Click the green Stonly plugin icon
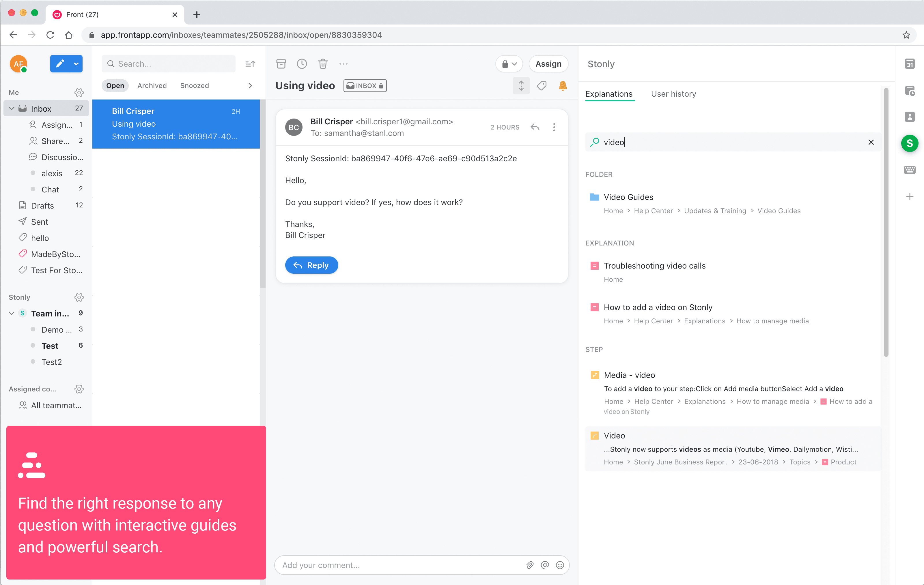This screenshot has width=924, height=585. click(x=909, y=143)
